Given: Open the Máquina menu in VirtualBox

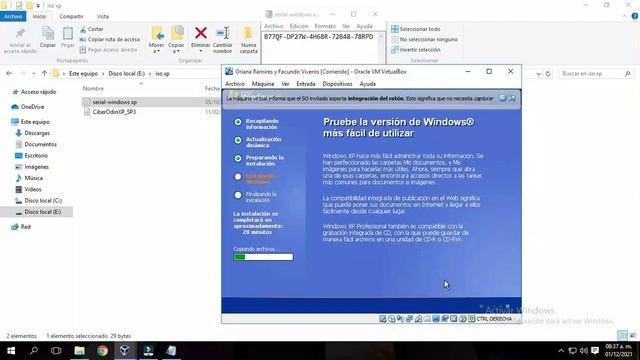Looking at the screenshot, I should pos(263,84).
